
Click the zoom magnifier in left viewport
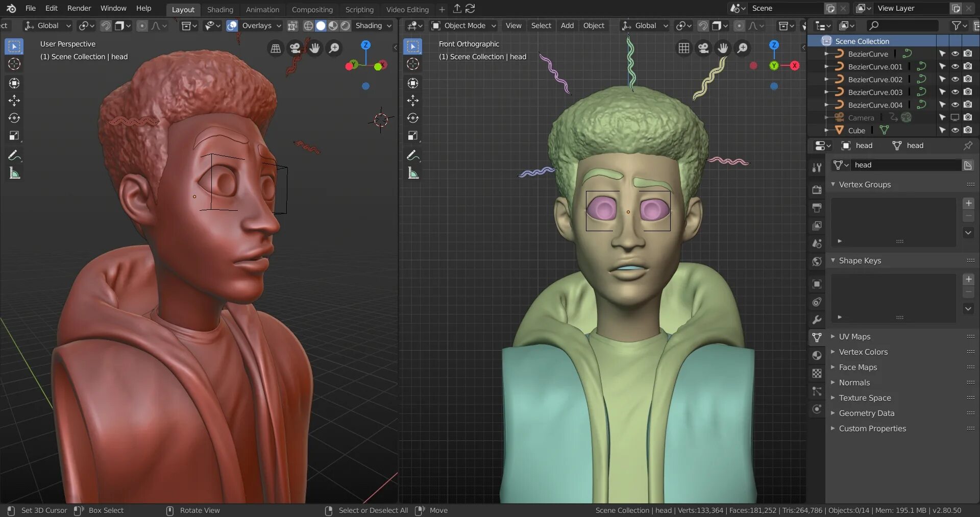click(334, 48)
